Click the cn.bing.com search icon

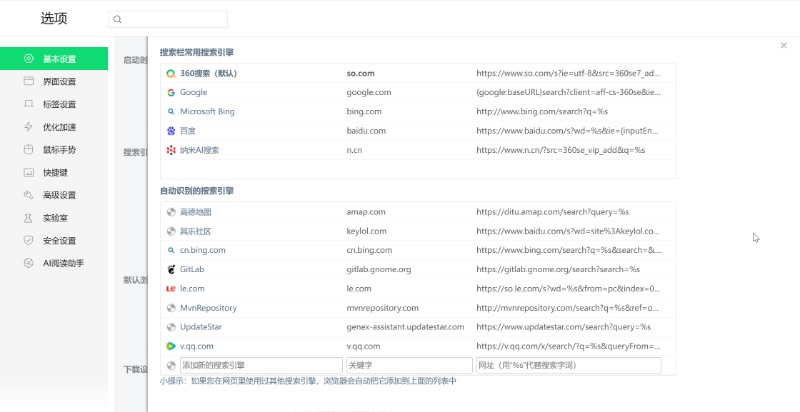tap(171, 250)
